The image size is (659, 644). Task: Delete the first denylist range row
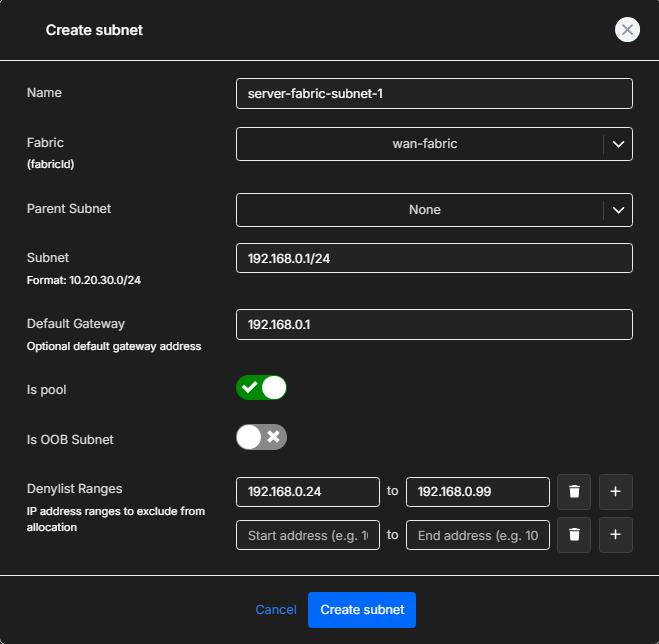coord(574,492)
